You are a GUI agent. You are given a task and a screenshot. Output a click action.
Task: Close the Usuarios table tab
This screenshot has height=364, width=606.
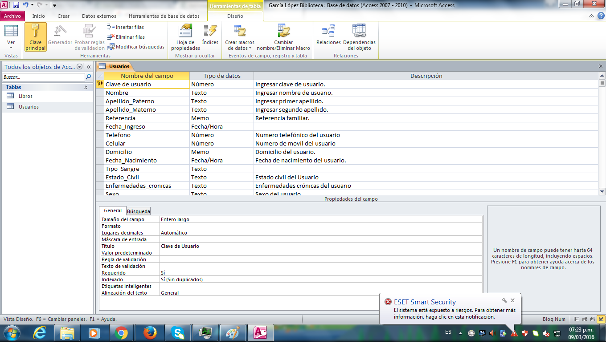click(x=601, y=66)
